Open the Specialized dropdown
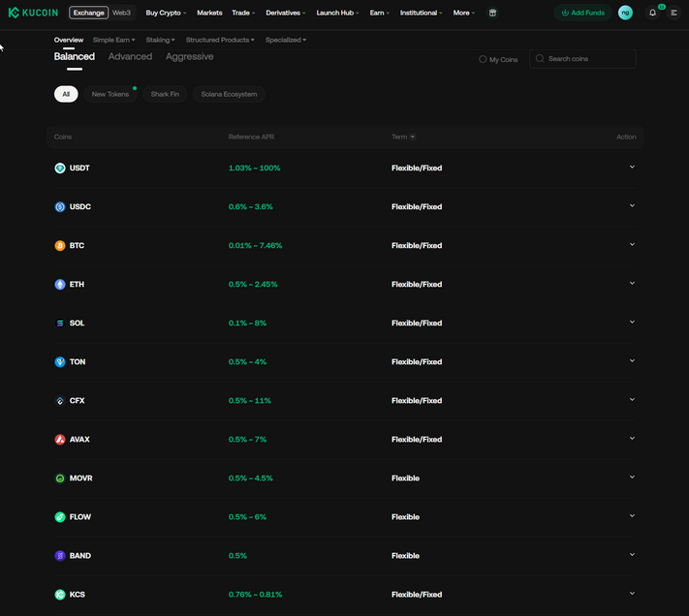 tap(286, 40)
